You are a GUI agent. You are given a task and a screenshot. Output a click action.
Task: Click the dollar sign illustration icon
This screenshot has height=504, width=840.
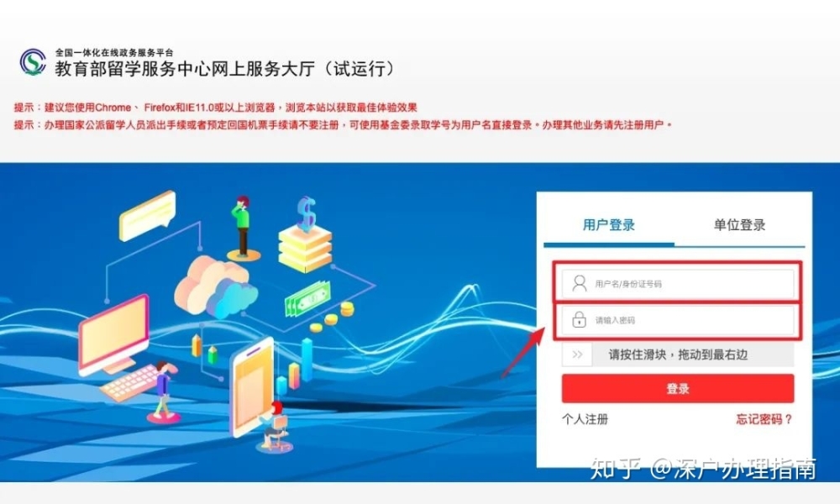(307, 213)
